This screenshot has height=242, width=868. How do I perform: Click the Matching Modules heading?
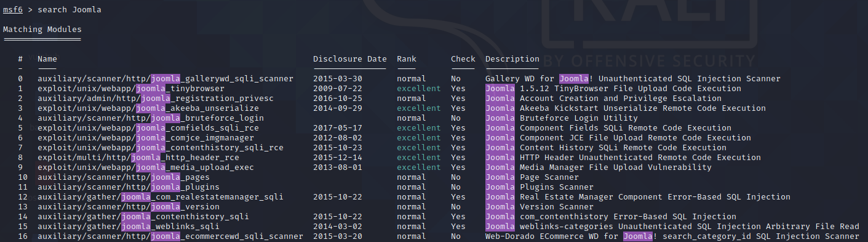42,30
